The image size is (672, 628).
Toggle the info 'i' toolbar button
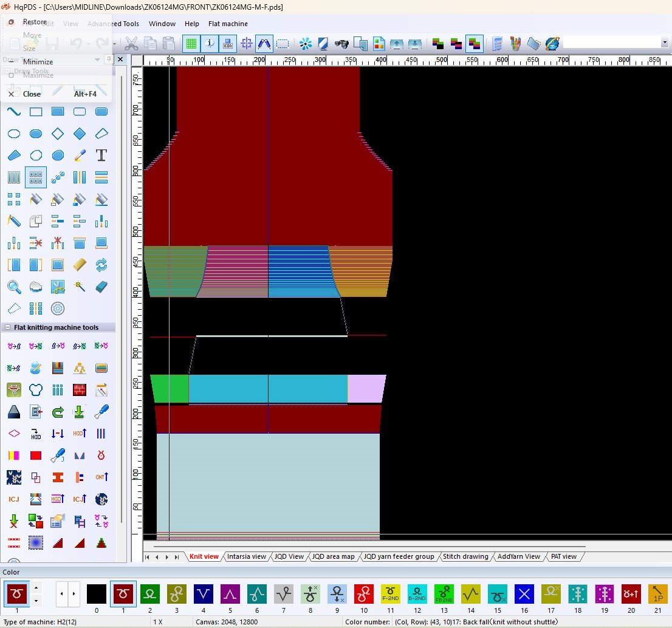[210, 44]
